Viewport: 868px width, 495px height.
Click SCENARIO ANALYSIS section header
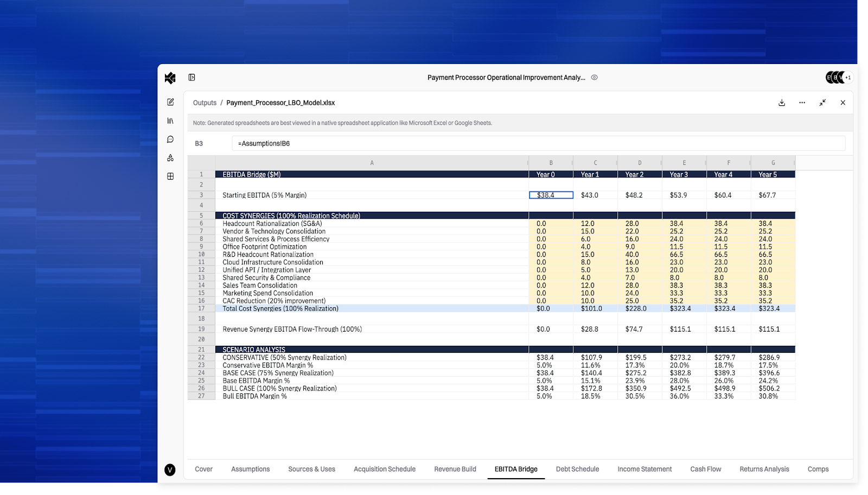372,350
